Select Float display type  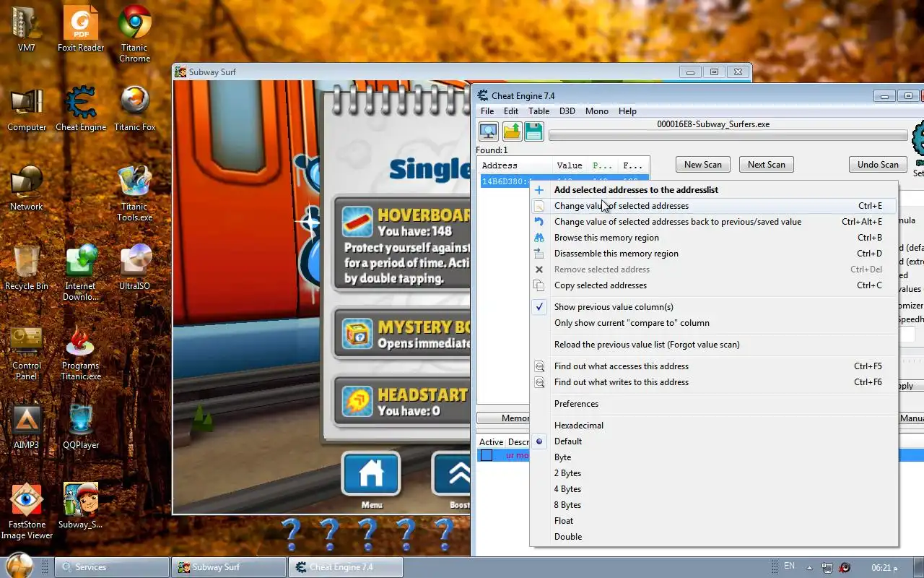(x=714, y=521)
